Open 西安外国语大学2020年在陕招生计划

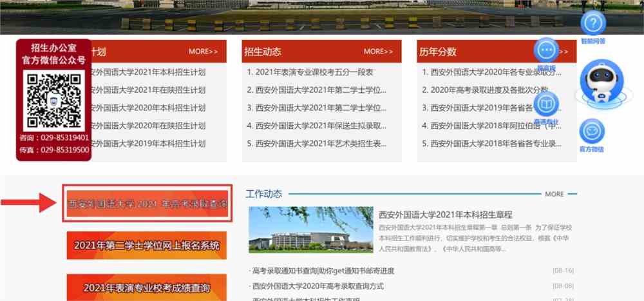148,126
